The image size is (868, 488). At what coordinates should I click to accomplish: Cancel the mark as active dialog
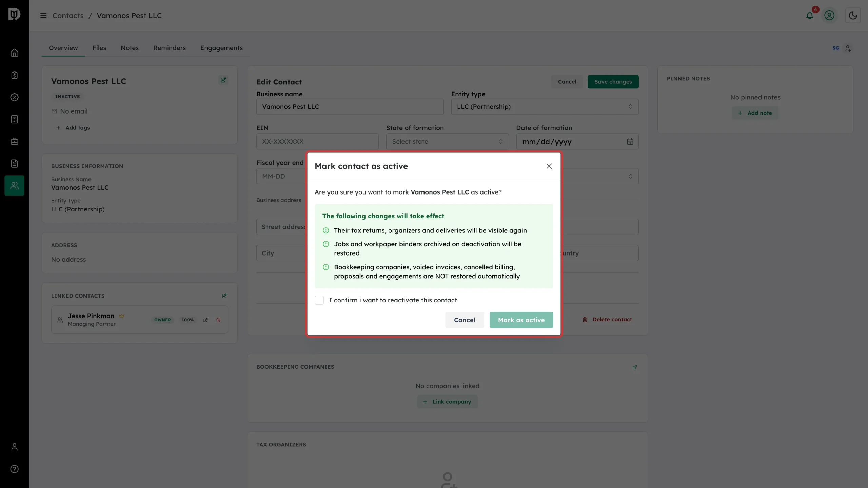(x=465, y=320)
